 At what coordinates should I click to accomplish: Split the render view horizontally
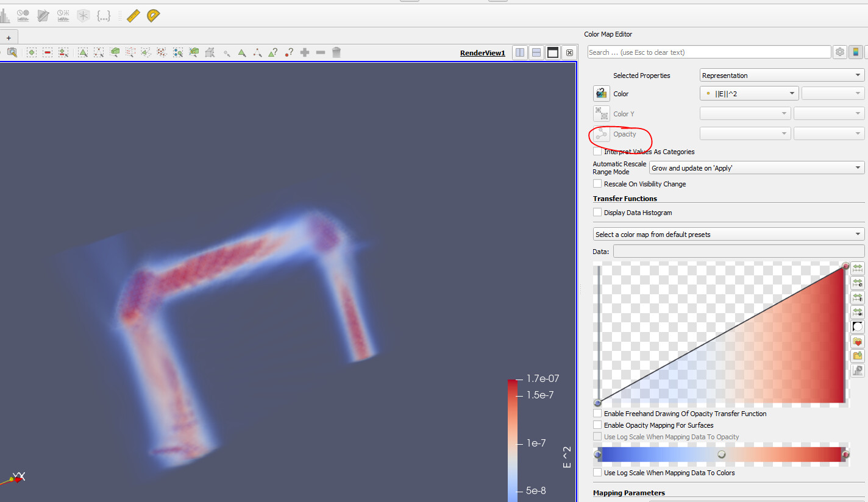520,53
